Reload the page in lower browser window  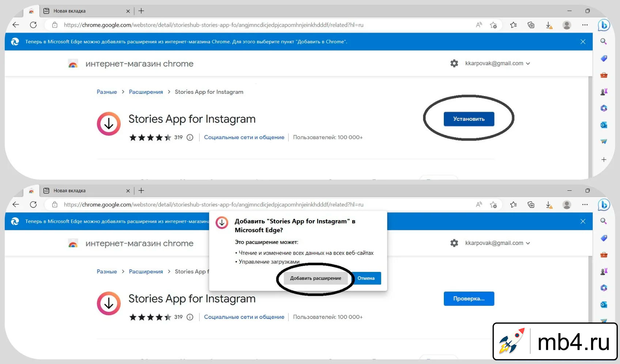pos(33,204)
